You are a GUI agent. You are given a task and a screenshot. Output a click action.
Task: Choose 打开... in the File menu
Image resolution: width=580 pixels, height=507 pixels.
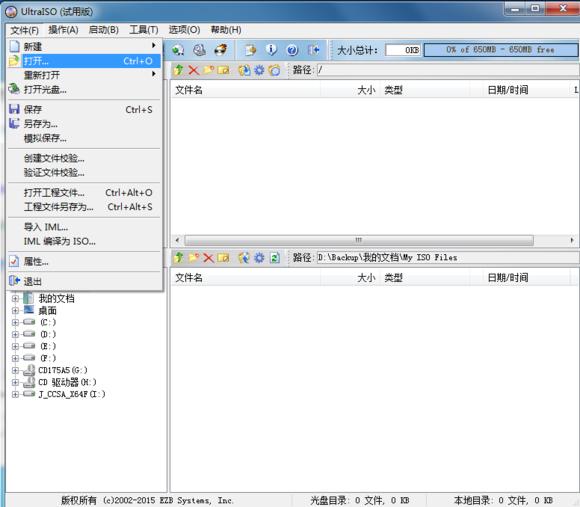(x=84, y=61)
